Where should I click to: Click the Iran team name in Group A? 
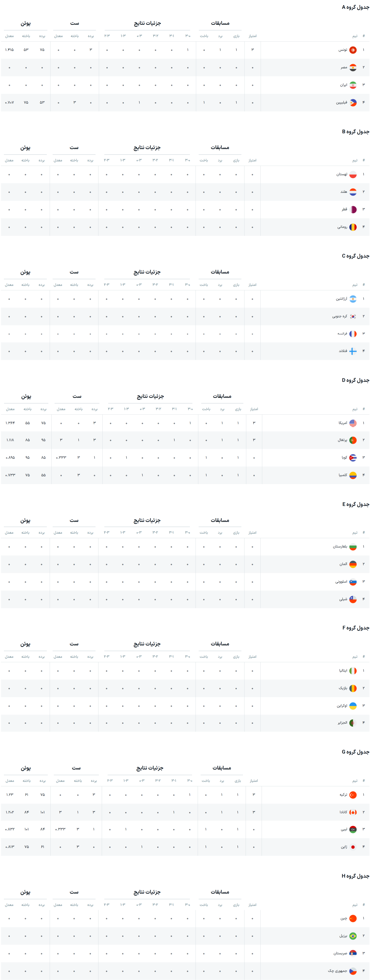[344, 85]
